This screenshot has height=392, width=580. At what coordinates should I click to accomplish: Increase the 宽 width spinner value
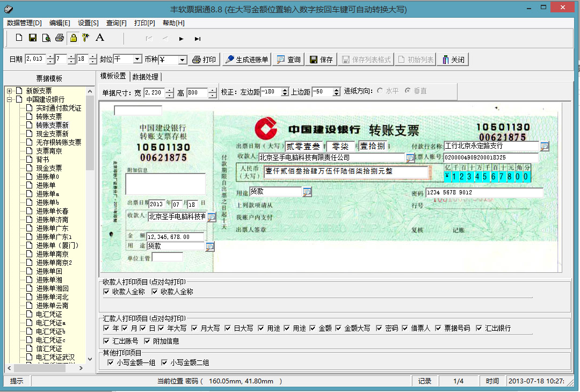tap(169, 90)
